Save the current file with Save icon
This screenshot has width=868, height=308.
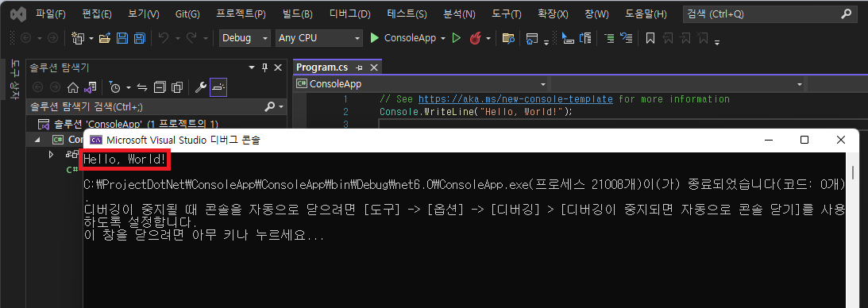pos(123,38)
